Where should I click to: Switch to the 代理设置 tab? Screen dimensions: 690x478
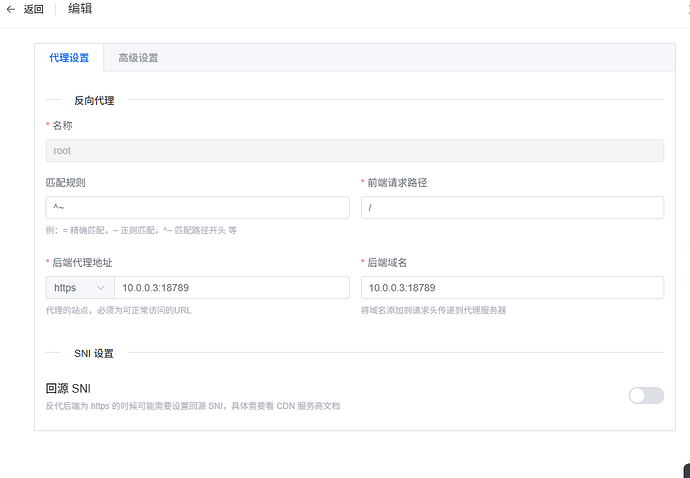(69, 58)
